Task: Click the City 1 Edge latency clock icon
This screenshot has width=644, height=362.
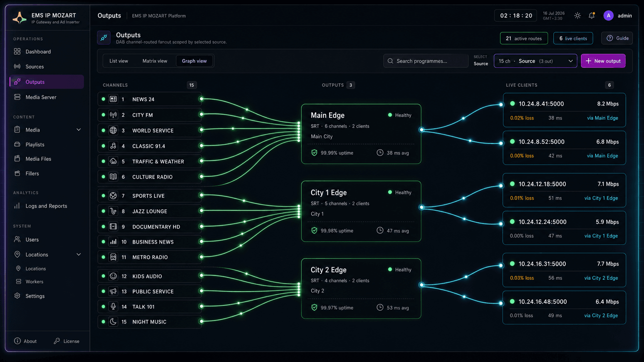Action: point(380,230)
